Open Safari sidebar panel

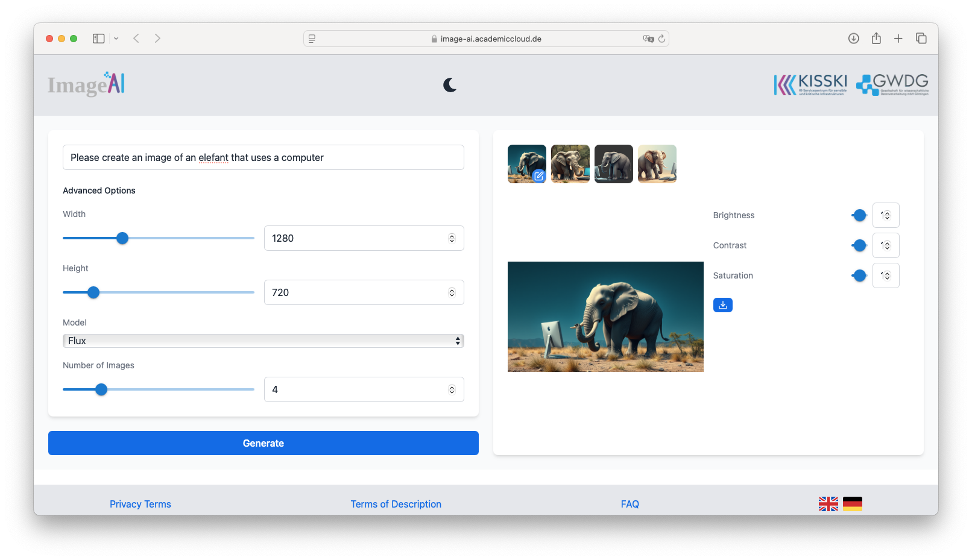coord(99,39)
